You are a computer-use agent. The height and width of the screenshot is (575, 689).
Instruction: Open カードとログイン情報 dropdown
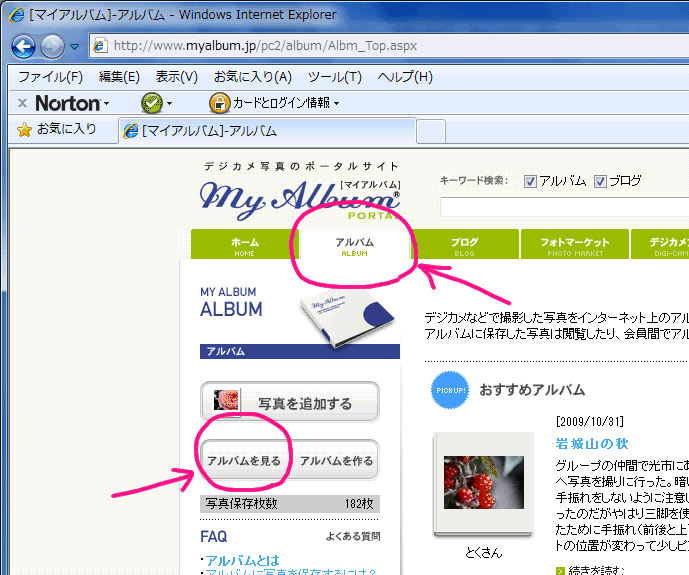pos(286,103)
